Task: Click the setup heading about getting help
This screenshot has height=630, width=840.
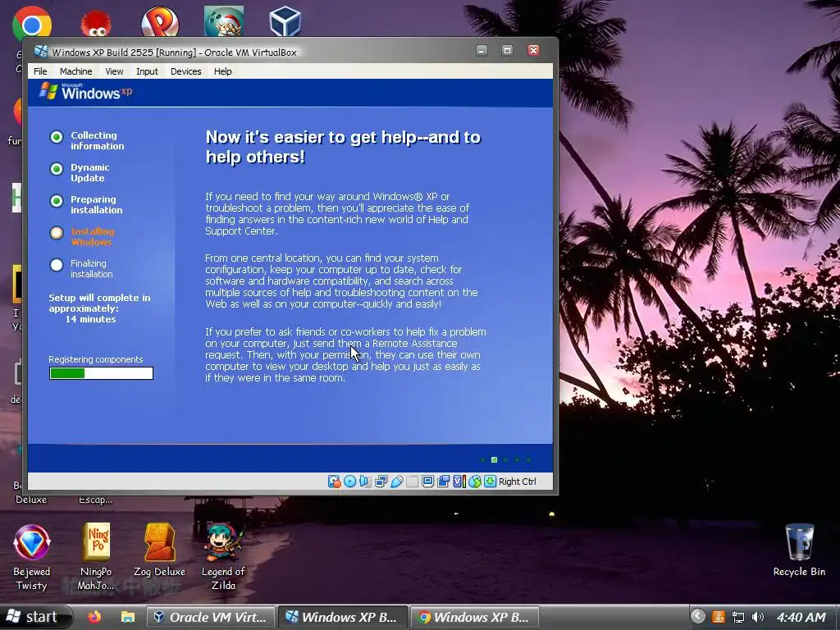Action: 343,147
